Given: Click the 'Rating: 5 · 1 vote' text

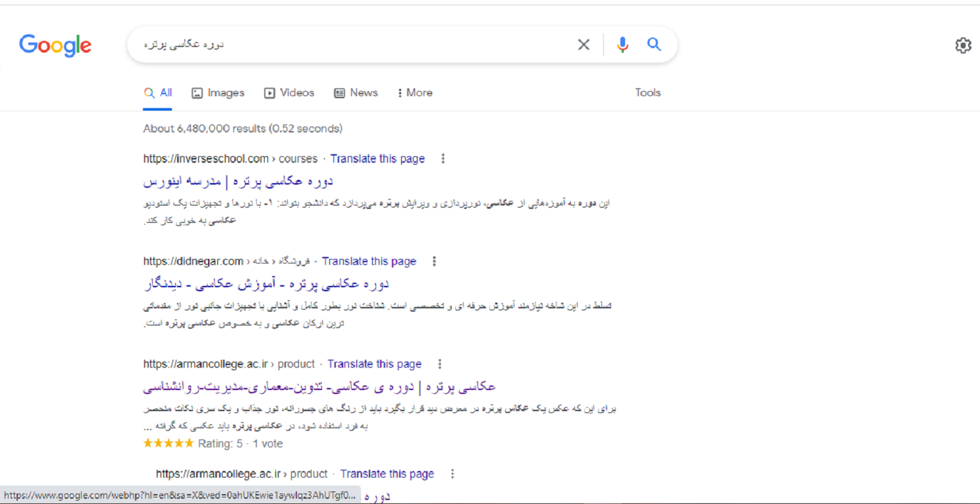Looking at the screenshot, I should click(240, 444).
